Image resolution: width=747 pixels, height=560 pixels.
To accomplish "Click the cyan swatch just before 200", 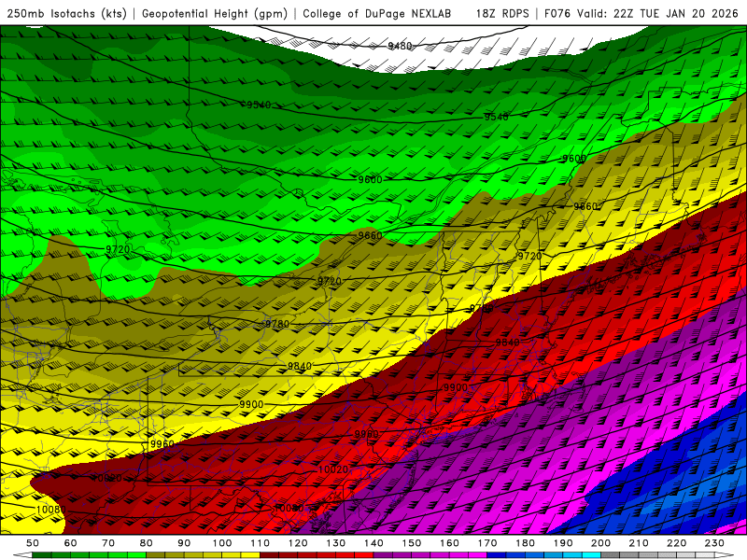I will pos(591,554).
